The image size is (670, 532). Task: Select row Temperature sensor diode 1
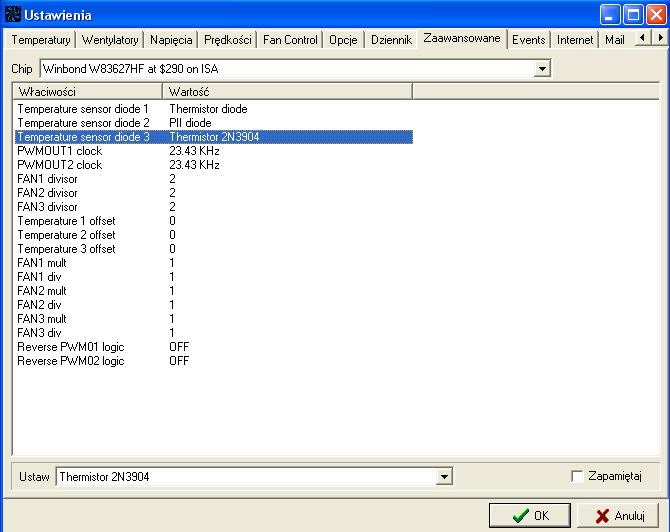pos(214,109)
